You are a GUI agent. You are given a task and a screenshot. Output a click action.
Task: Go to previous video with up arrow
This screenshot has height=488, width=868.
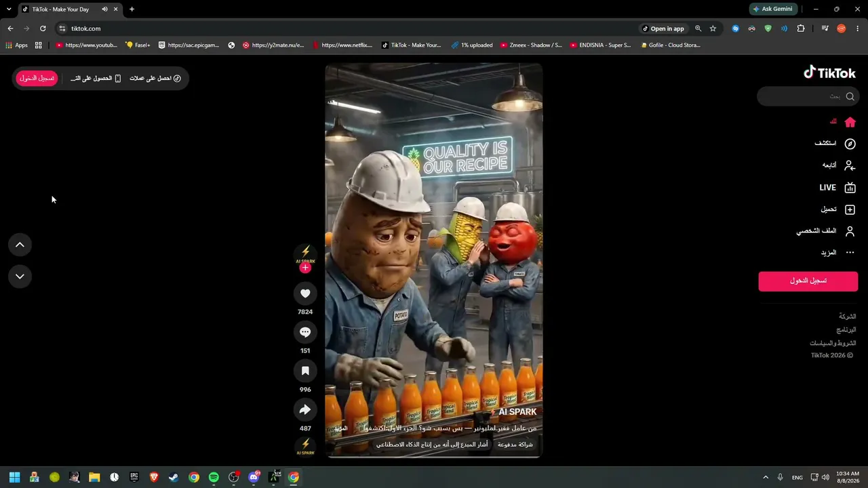point(20,245)
